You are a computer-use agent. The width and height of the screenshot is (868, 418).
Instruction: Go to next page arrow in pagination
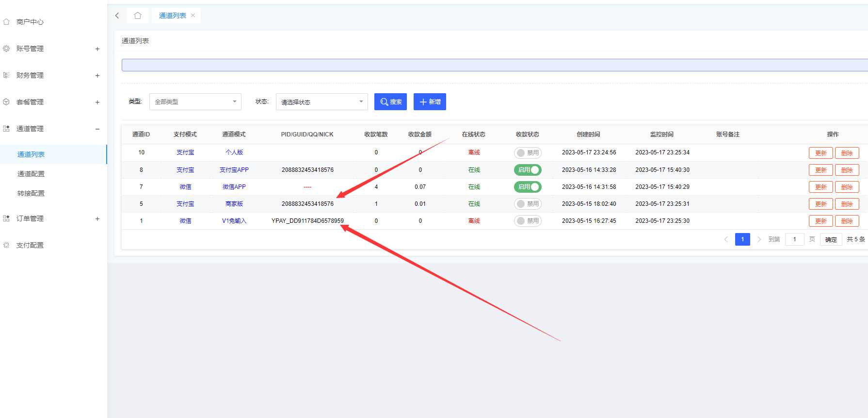pos(759,239)
